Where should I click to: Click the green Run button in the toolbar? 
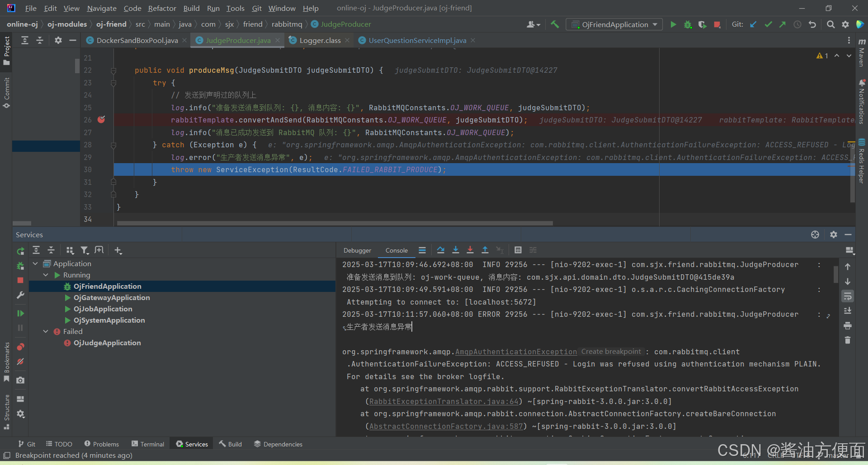click(673, 24)
